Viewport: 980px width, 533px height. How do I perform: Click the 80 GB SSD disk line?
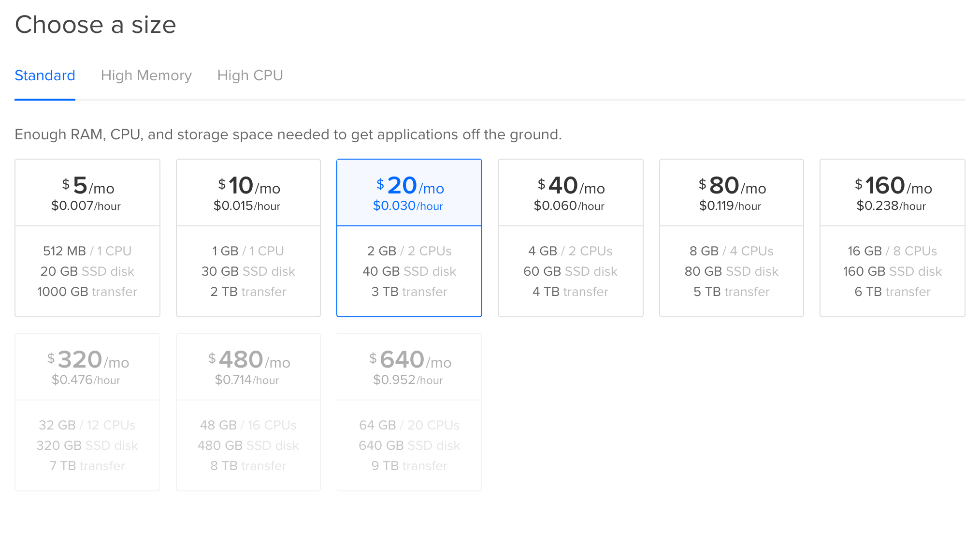[732, 271]
